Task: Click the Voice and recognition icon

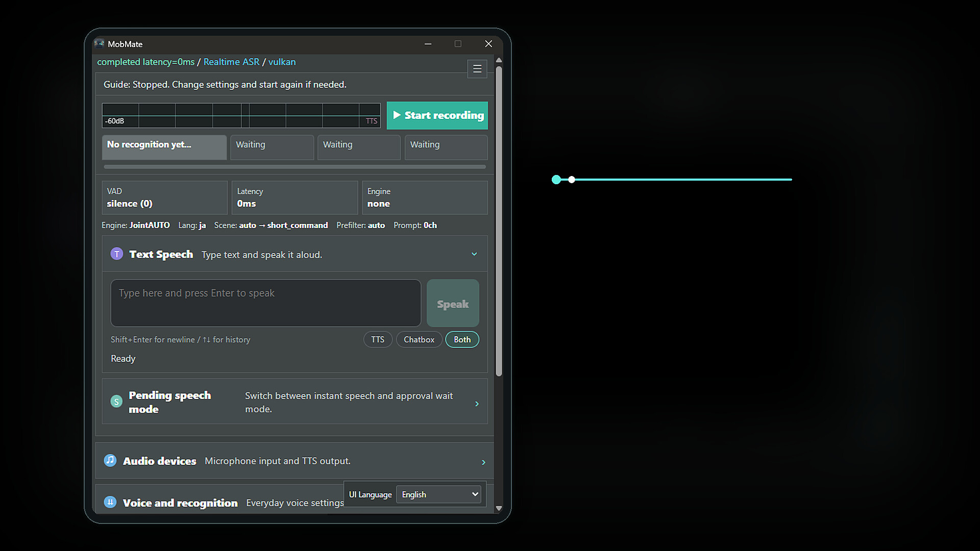Action: 110,503
